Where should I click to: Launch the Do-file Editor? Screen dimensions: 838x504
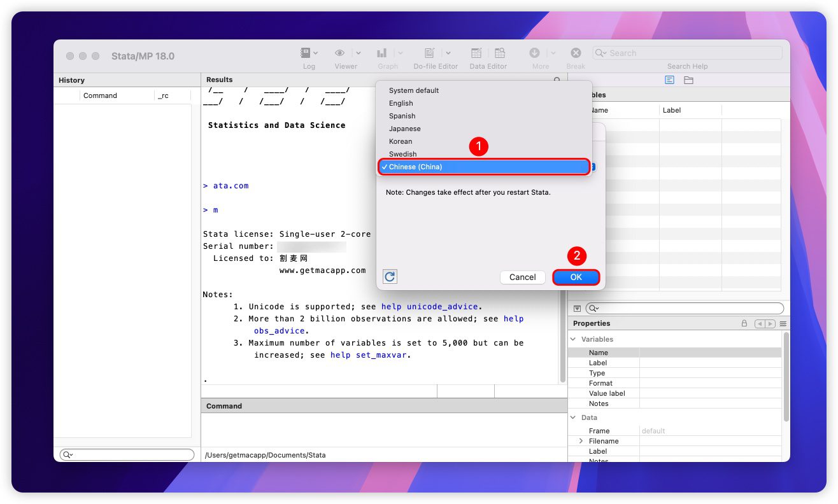click(x=430, y=53)
